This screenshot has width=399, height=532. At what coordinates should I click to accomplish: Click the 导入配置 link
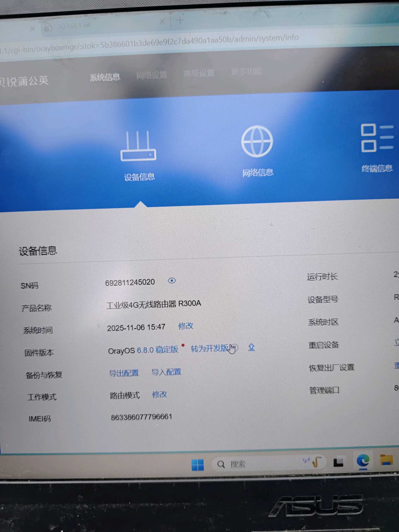tap(166, 372)
